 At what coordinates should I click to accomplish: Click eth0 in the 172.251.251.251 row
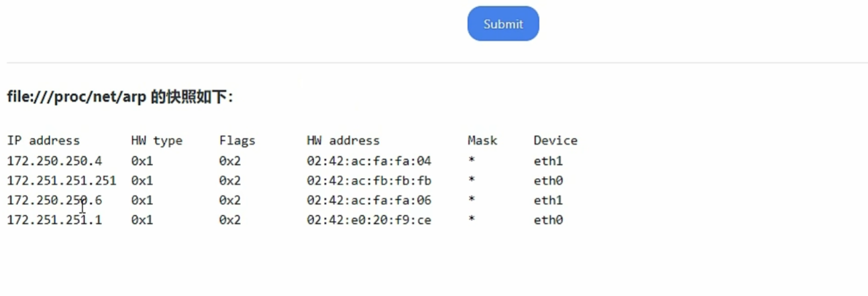[548, 181]
